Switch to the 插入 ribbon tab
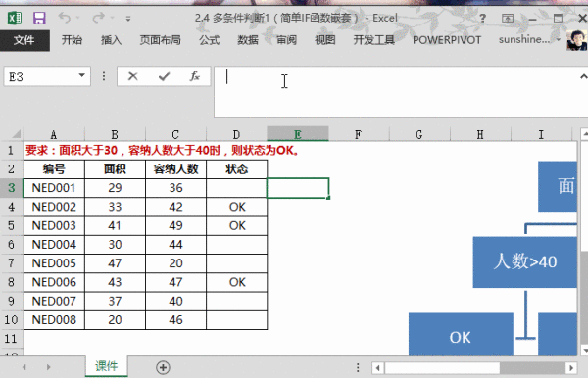588x378 pixels. coord(111,40)
